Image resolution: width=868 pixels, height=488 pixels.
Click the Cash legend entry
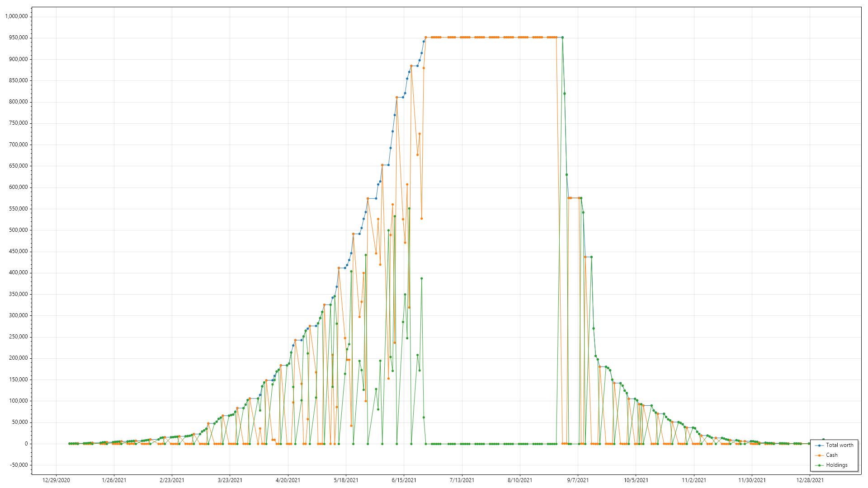[x=826, y=455]
